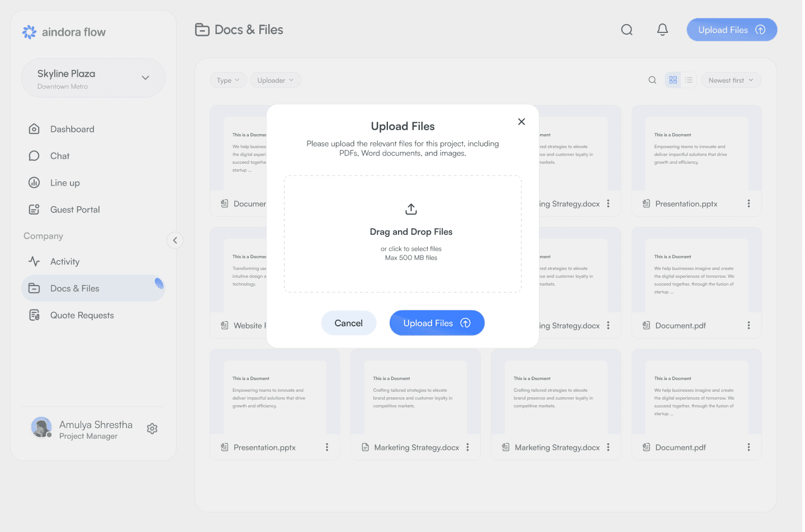Click the search icon in top header
The width and height of the screenshot is (805, 532).
[627, 30]
